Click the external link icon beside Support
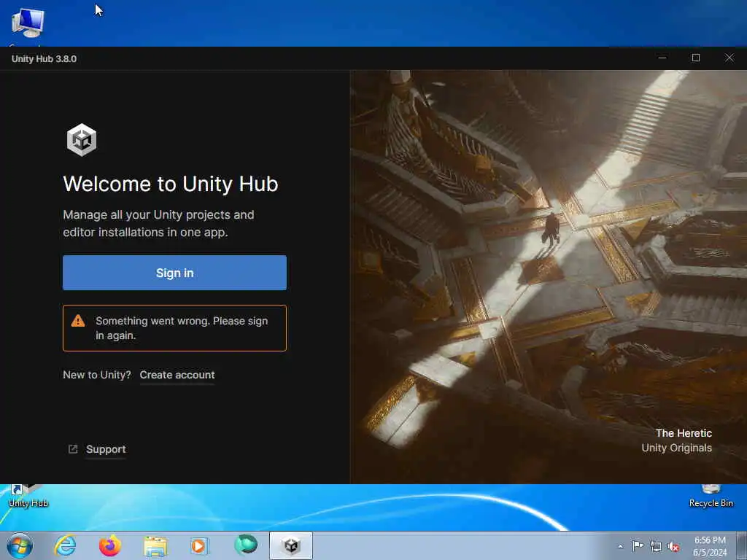 pyautogui.click(x=73, y=449)
